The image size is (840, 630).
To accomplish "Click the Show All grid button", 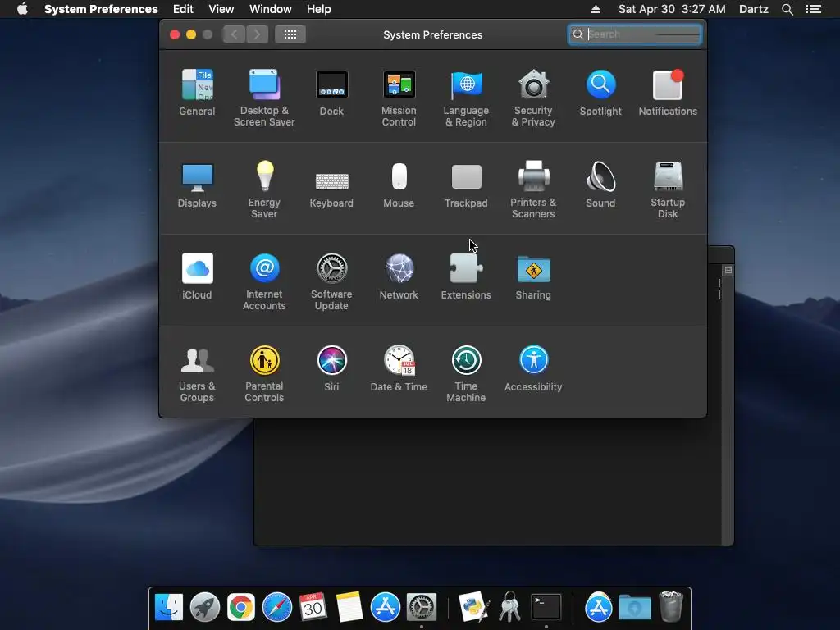I will [x=290, y=34].
